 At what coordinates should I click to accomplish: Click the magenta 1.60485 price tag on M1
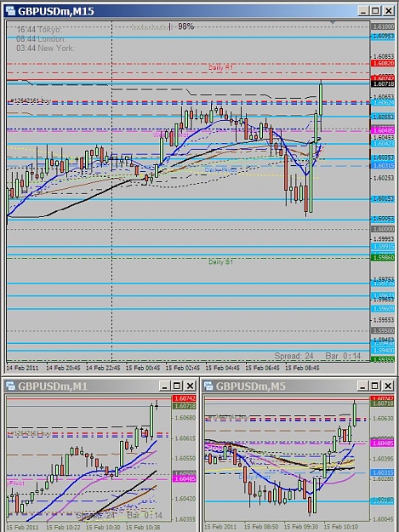(185, 479)
